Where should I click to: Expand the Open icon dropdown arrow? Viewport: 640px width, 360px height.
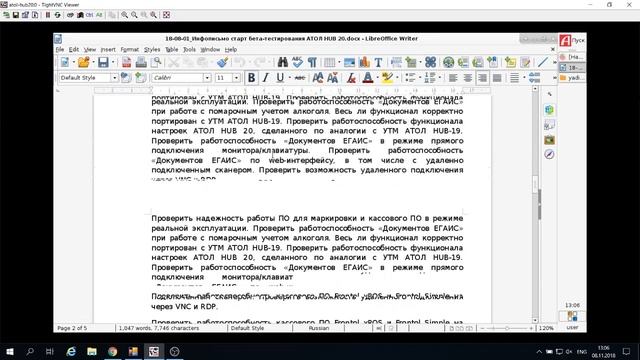coord(93,62)
